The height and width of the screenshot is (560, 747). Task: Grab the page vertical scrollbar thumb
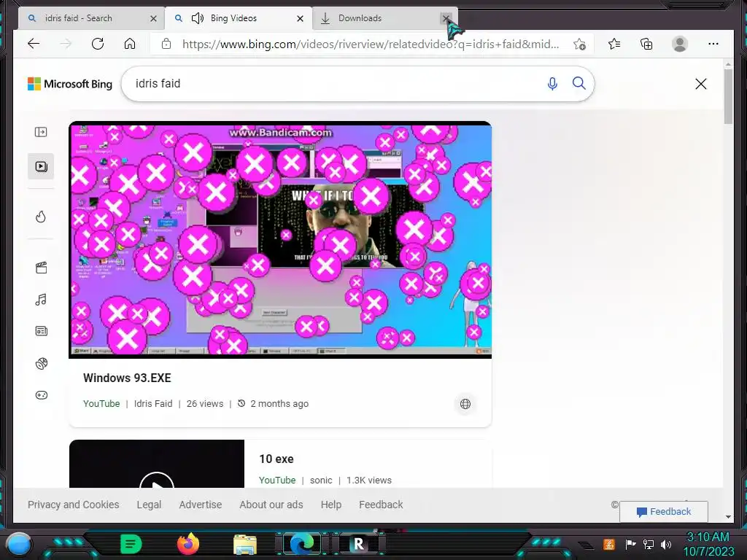click(728, 96)
